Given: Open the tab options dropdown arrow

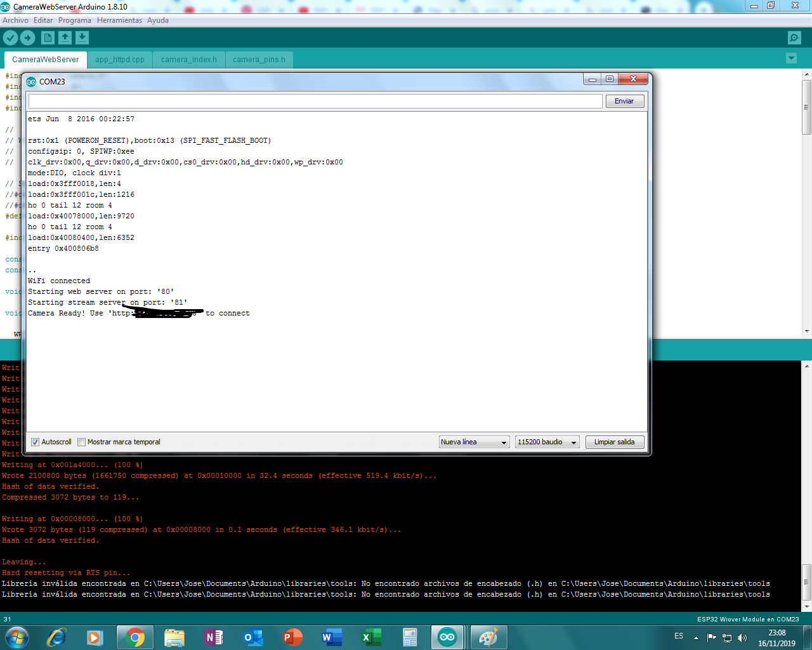Looking at the screenshot, I should coord(791,58).
